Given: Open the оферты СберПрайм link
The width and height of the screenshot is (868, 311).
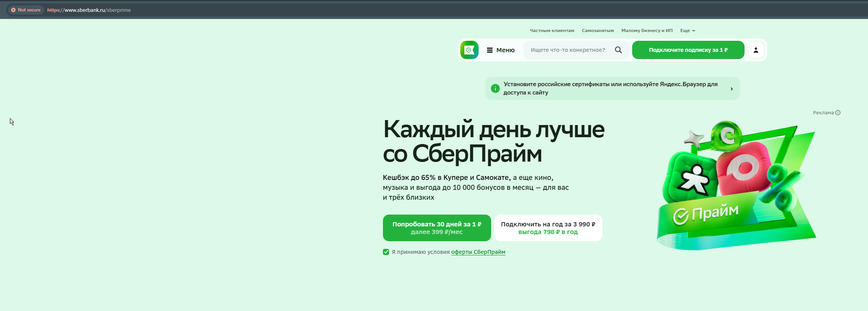Looking at the screenshot, I should click(478, 252).
